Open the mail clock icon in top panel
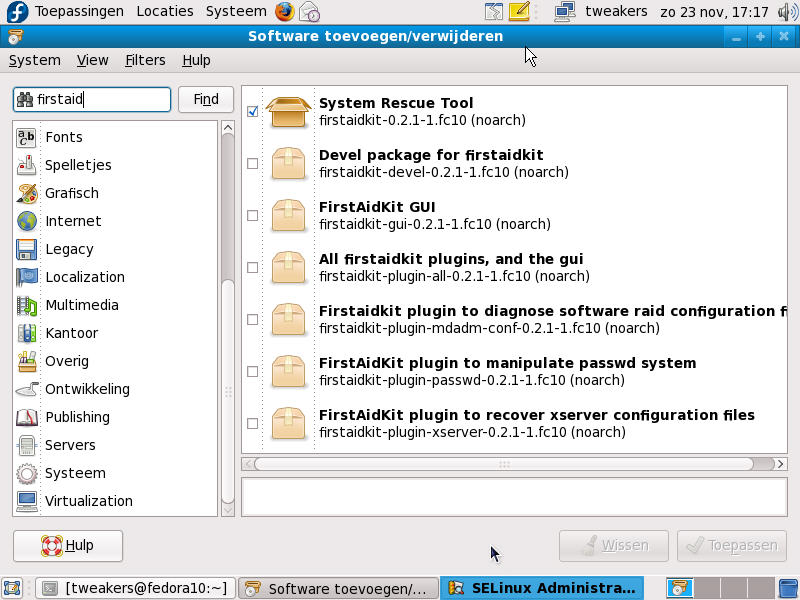This screenshot has height=600, width=800. [x=309, y=12]
